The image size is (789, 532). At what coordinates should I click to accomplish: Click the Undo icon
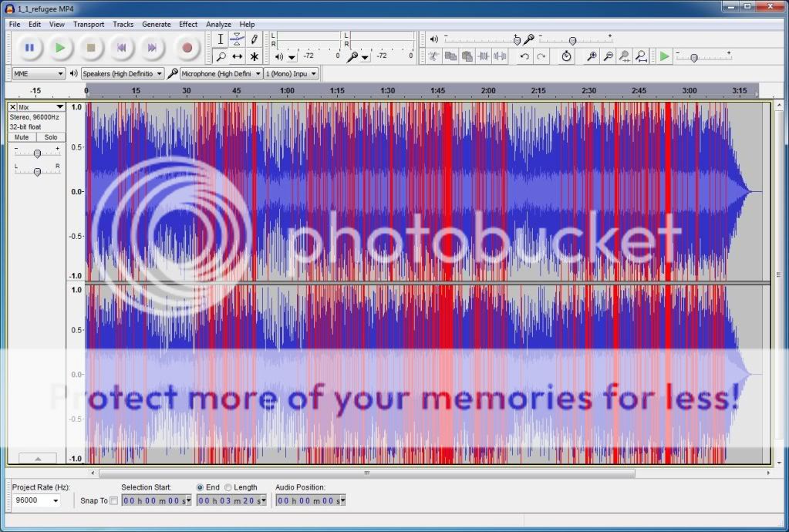[524, 56]
